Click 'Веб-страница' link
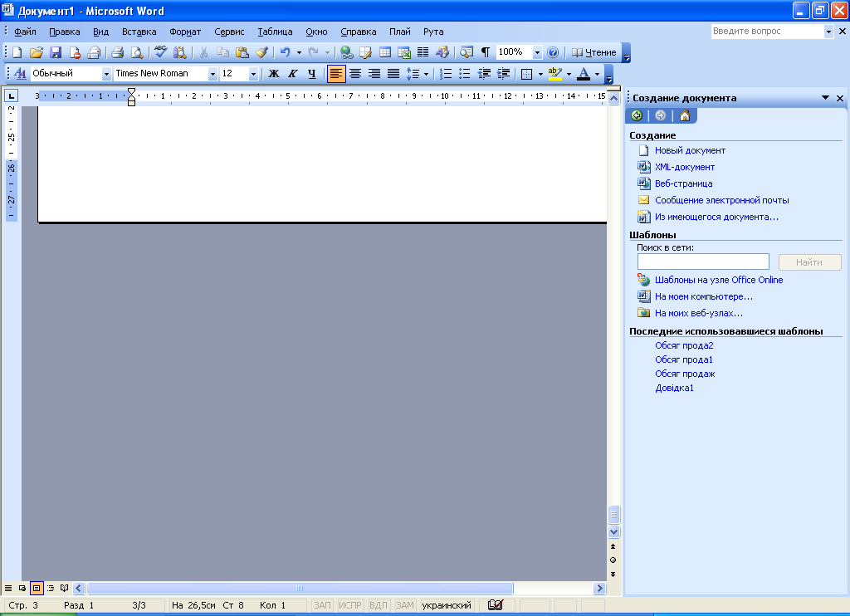850x616 pixels. (684, 183)
